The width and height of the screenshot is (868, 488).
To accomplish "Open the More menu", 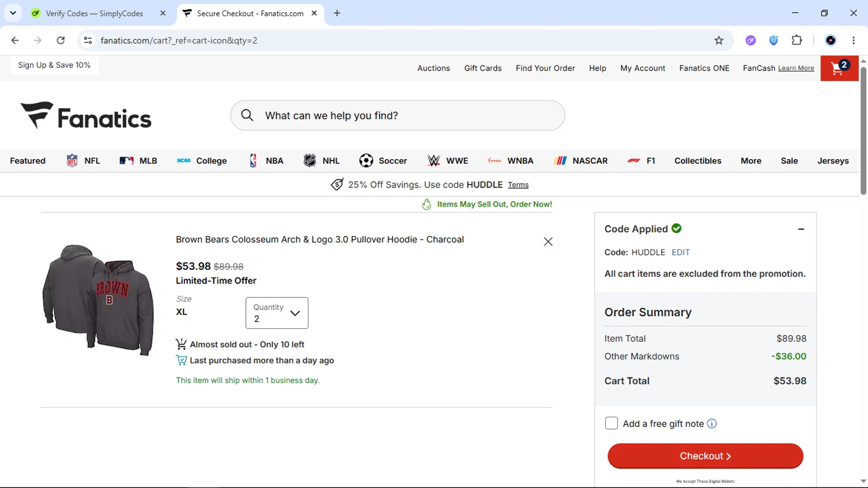I will click(751, 161).
